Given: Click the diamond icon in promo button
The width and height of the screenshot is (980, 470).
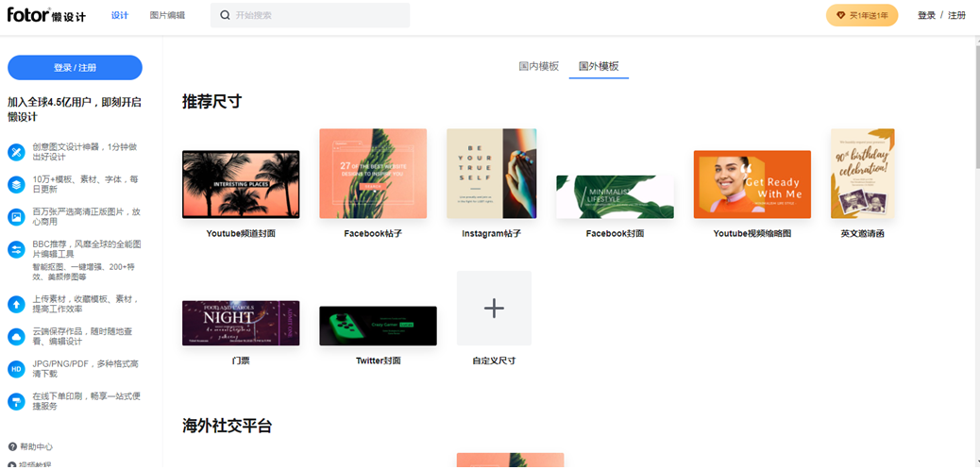Looking at the screenshot, I should (840, 16).
